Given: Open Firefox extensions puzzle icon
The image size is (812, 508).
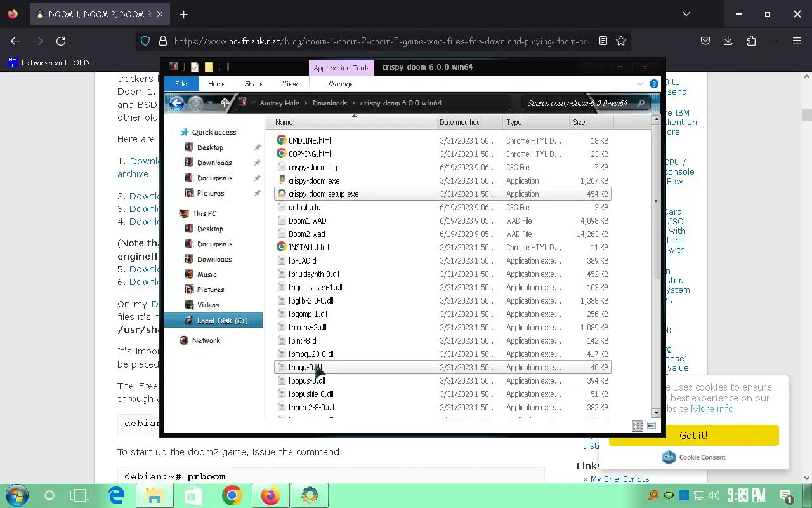Looking at the screenshot, I should 752,41.
